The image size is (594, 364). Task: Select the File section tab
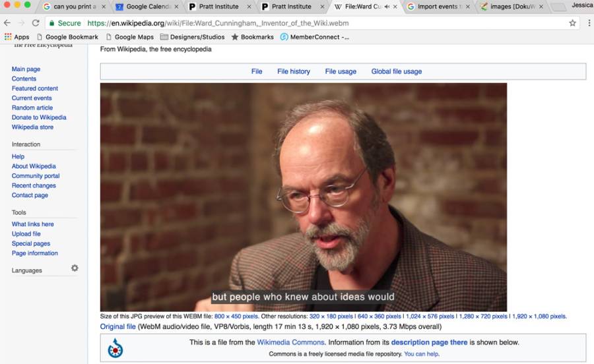tap(257, 71)
